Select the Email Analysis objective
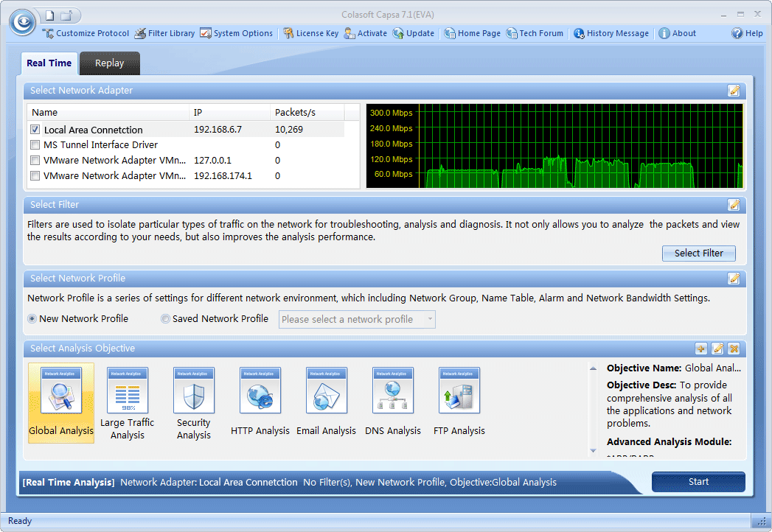 [326, 402]
